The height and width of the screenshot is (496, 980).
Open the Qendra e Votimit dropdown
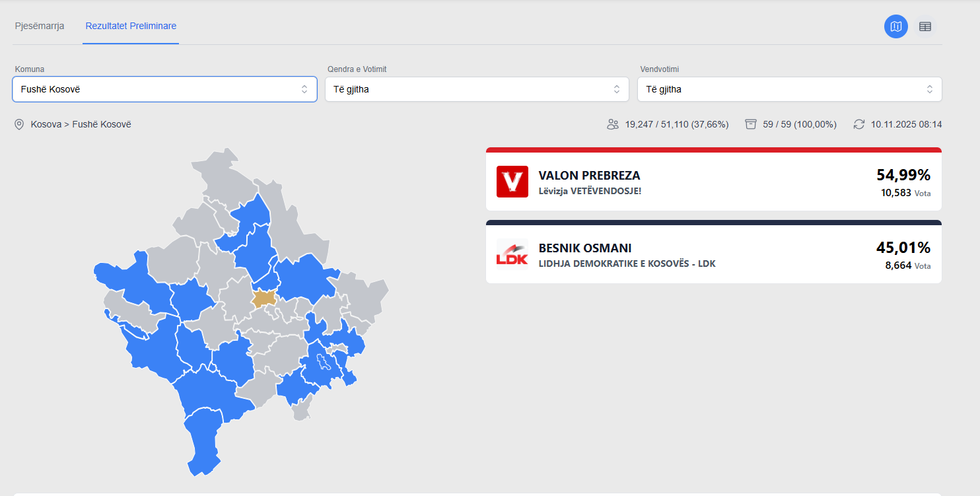point(477,89)
